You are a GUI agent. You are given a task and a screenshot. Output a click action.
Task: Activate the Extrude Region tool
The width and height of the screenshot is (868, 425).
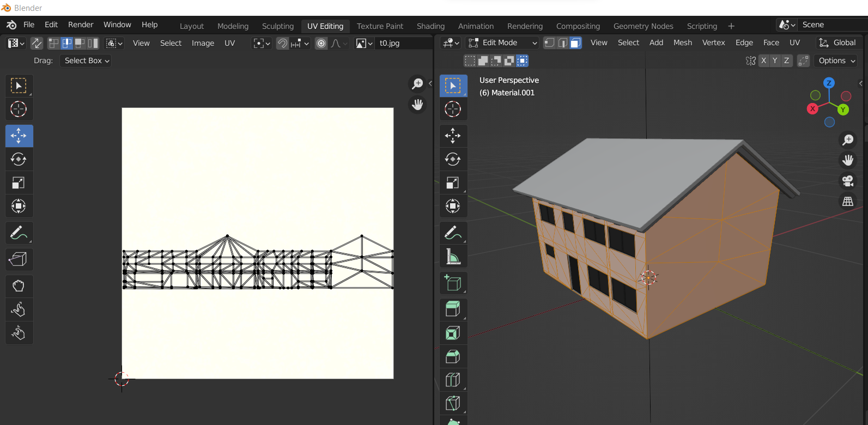point(453,309)
